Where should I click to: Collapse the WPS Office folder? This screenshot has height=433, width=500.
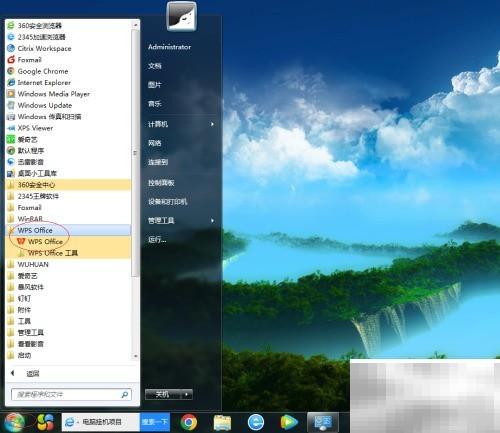[68, 230]
